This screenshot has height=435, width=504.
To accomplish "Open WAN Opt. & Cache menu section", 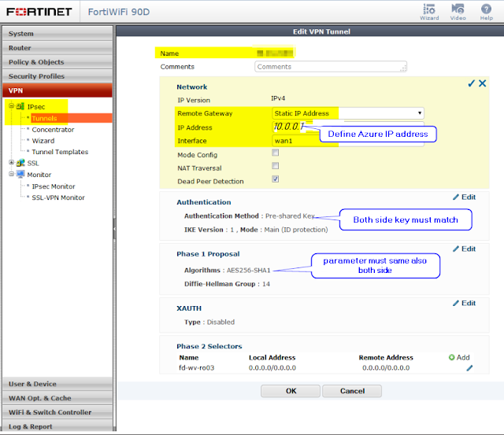I will (57, 398).
